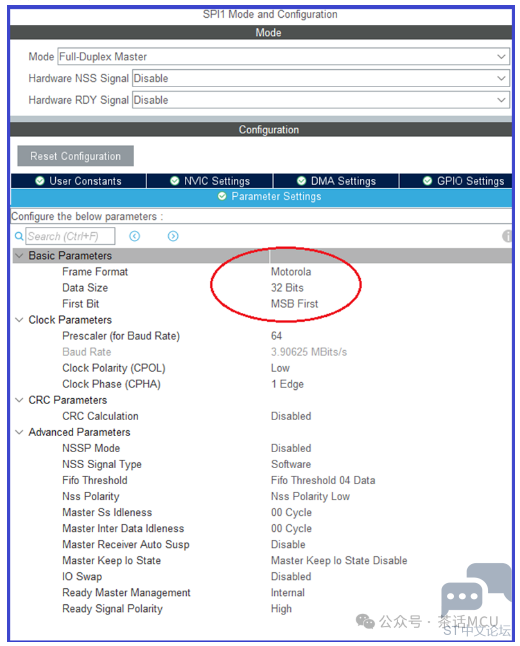Select the Nss Polarity Low value

coord(310,496)
